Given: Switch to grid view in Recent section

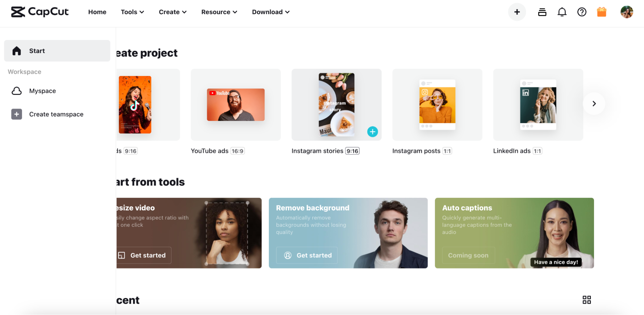Looking at the screenshot, I should pyautogui.click(x=587, y=300).
